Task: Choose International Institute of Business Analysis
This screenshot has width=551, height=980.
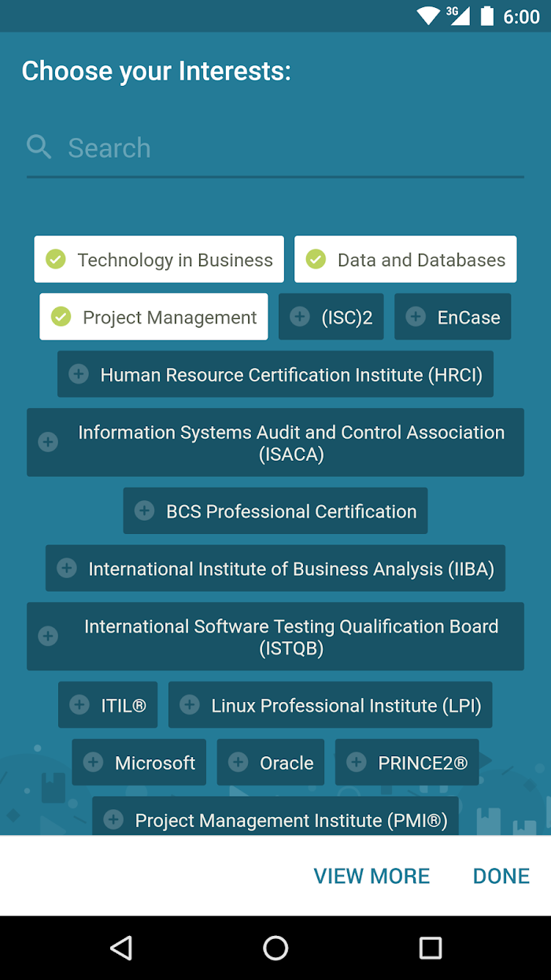Action: click(275, 568)
